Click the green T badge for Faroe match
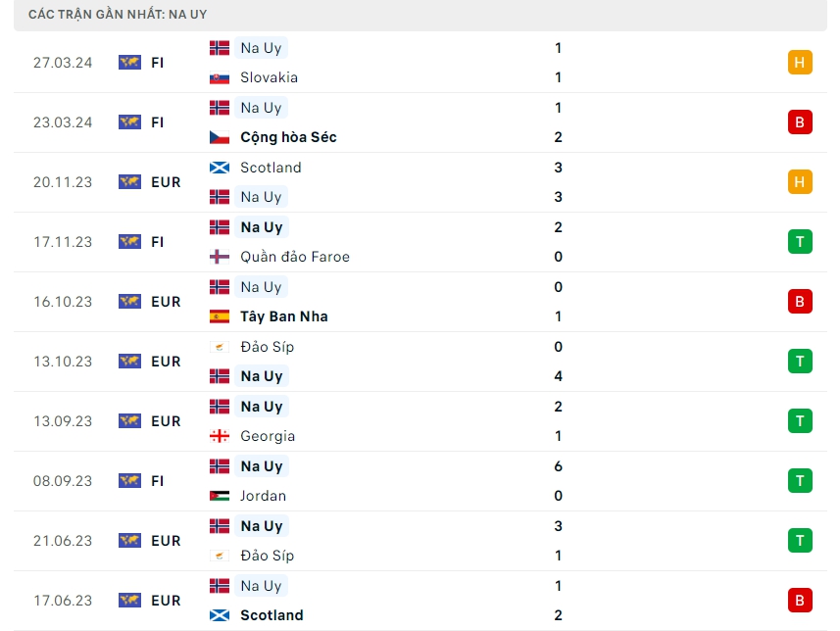The image size is (840, 631). click(799, 242)
